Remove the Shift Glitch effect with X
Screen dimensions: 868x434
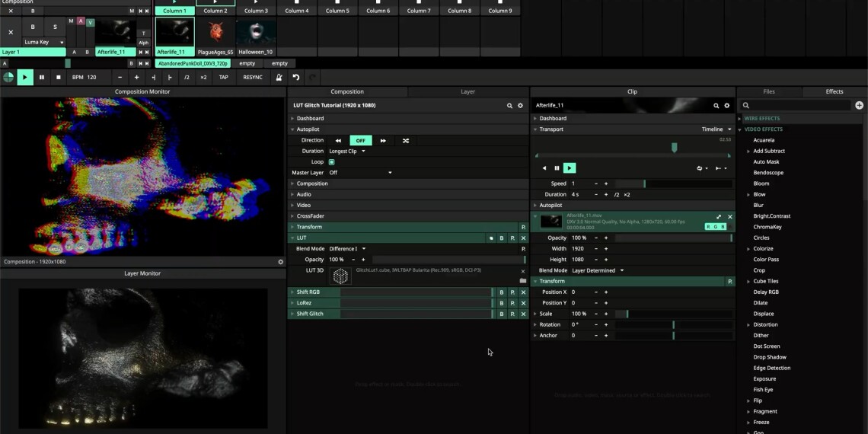[523, 314]
